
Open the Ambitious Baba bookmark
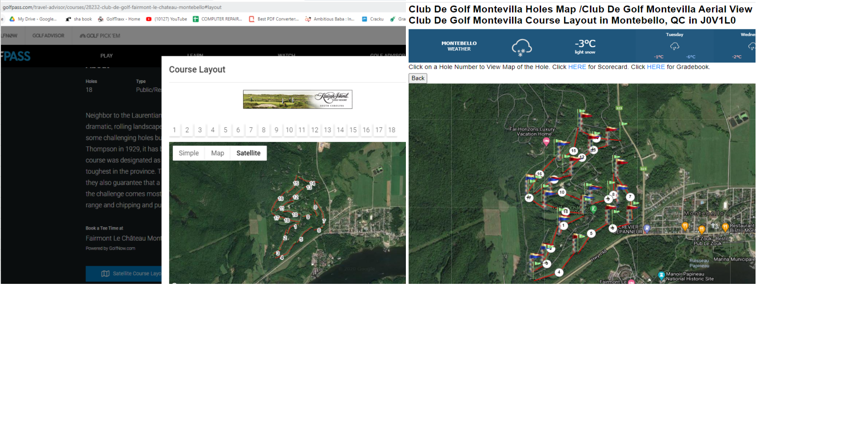pos(330,19)
